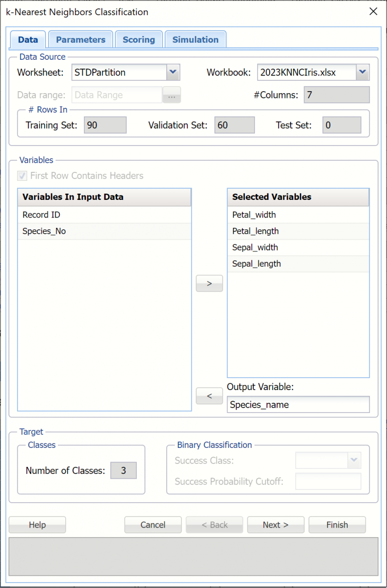Expand the Worksheet dropdown
387x588 pixels.
173,73
